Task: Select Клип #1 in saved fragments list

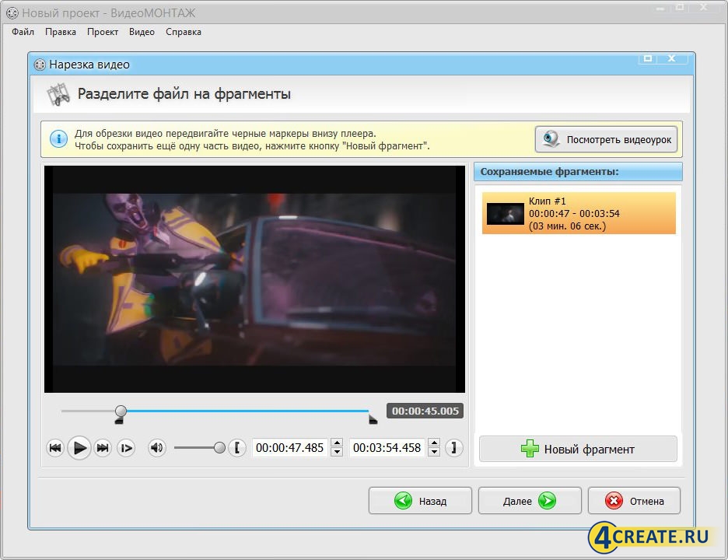Action: coord(579,213)
